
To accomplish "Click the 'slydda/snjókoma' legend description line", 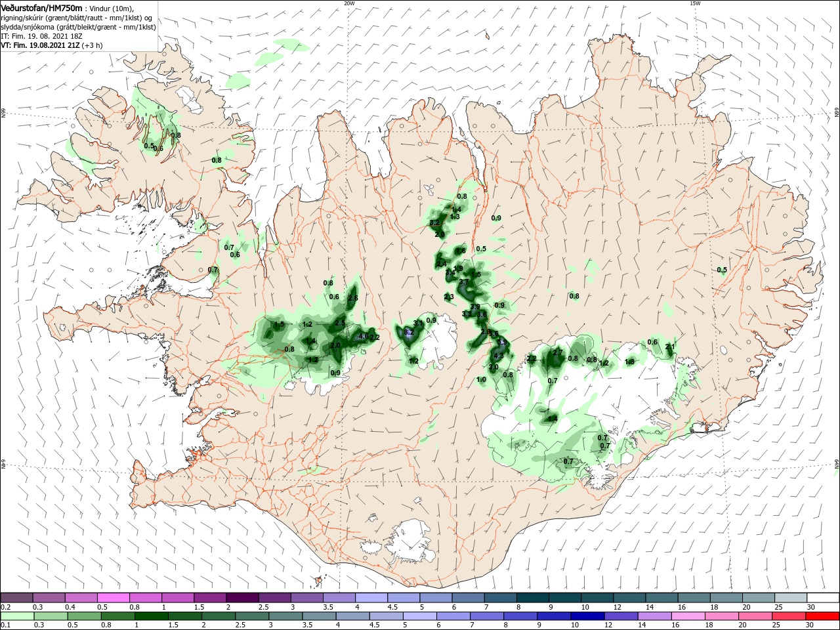I will [x=78, y=27].
